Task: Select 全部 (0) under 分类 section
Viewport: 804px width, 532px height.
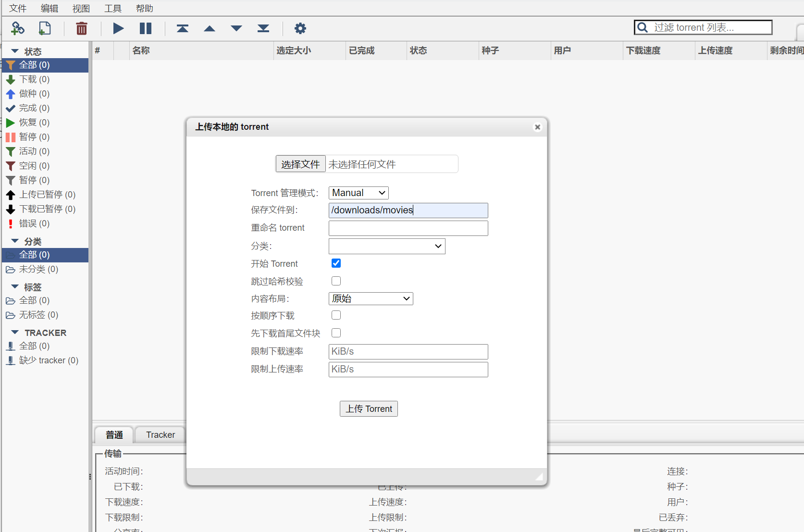Action: click(45, 255)
